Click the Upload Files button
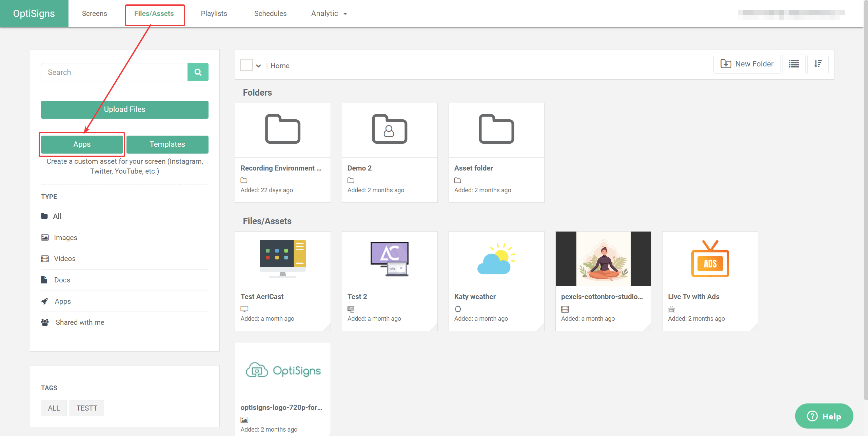Viewport: 868px width, 436px height. [125, 110]
